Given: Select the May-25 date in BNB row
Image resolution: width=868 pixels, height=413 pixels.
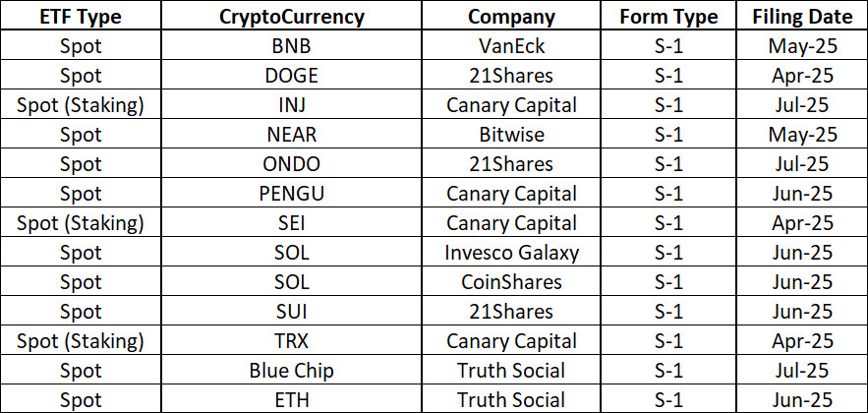Looking at the screenshot, I should 802,45.
